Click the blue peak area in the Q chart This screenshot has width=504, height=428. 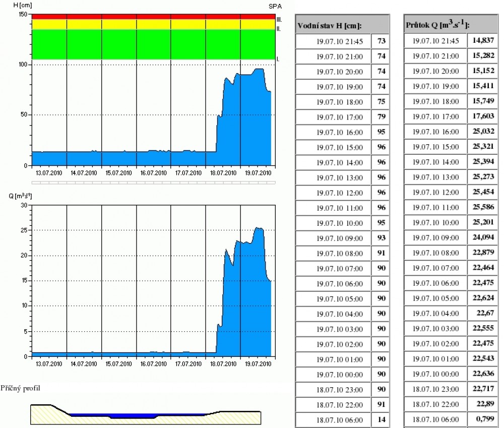[x=247, y=302]
